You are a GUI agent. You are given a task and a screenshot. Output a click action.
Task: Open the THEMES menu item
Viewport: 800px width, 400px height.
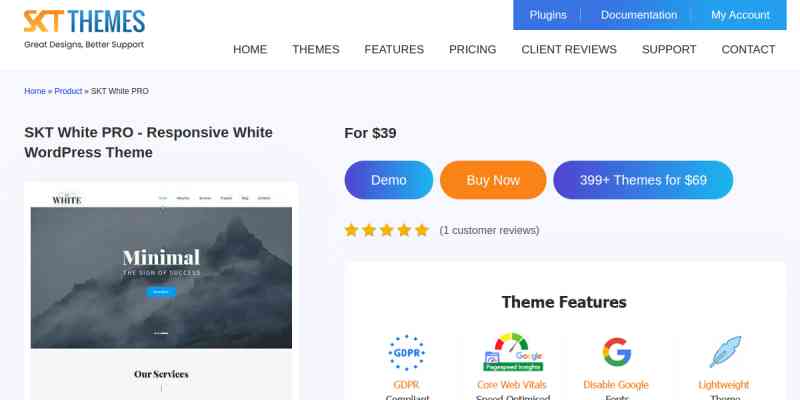click(x=316, y=49)
